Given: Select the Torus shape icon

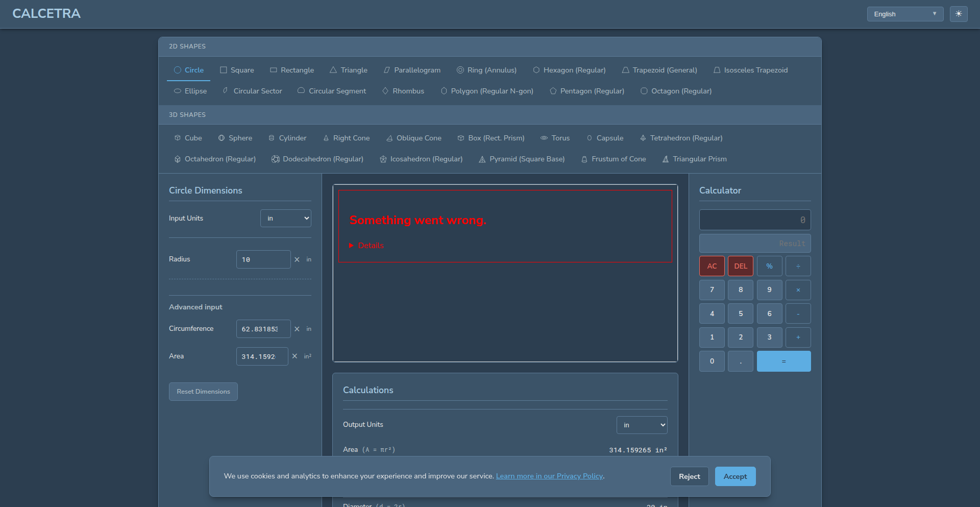Looking at the screenshot, I should pyautogui.click(x=544, y=138).
